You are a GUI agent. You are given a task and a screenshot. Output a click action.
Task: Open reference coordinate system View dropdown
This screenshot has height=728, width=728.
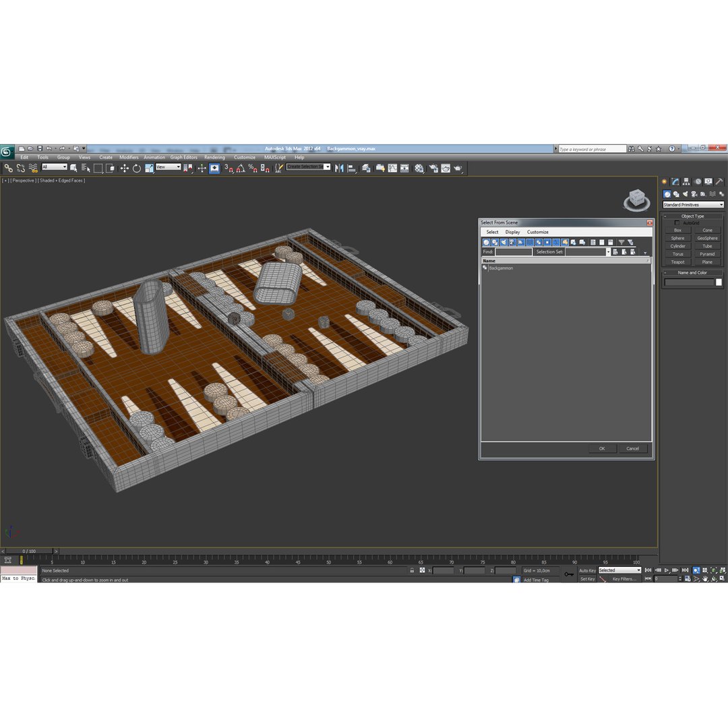pyautogui.click(x=168, y=167)
